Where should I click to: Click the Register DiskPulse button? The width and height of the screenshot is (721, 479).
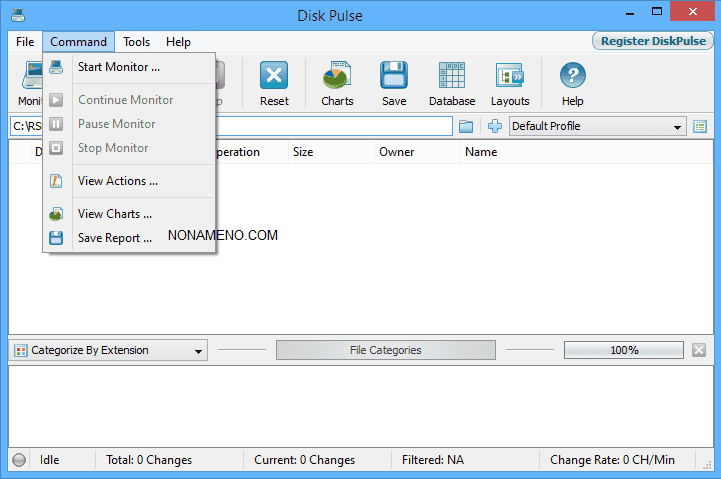coord(652,42)
